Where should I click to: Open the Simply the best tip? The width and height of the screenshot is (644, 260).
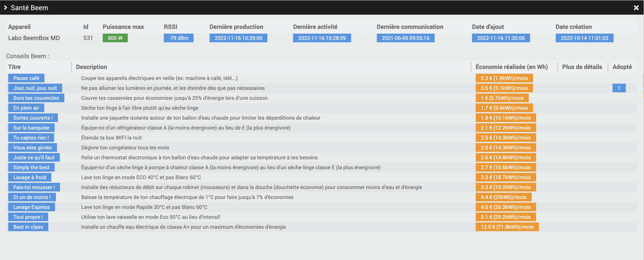pos(31,167)
